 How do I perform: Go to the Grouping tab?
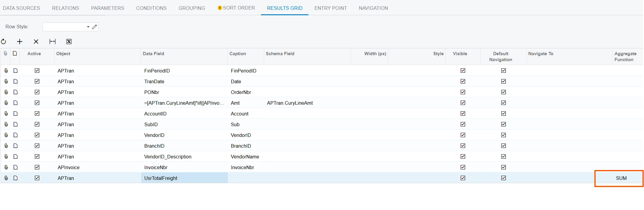click(x=192, y=8)
